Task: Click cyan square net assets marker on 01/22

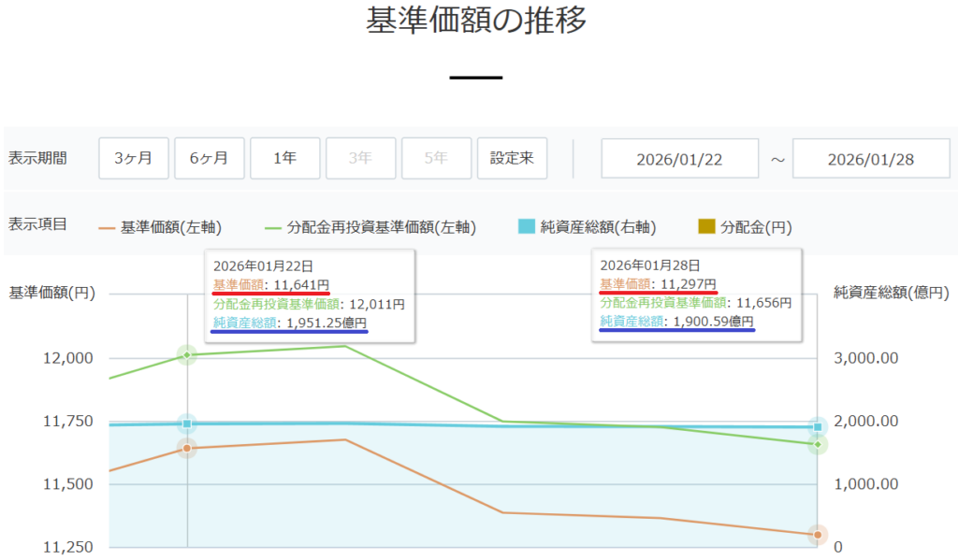Action: [x=187, y=424]
